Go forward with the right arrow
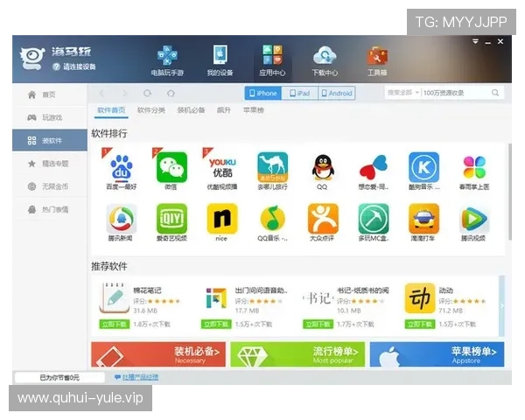525x420 pixels. pos(125,93)
